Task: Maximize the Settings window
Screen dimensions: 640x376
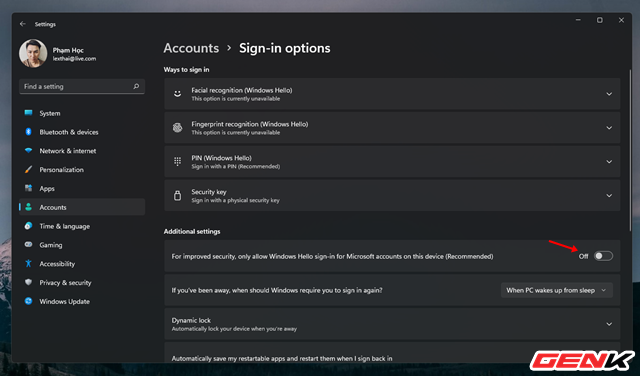Action: tap(600, 20)
